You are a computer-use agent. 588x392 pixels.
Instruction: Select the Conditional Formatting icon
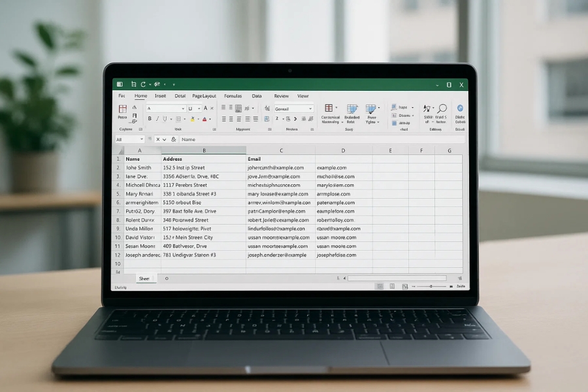point(329,110)
